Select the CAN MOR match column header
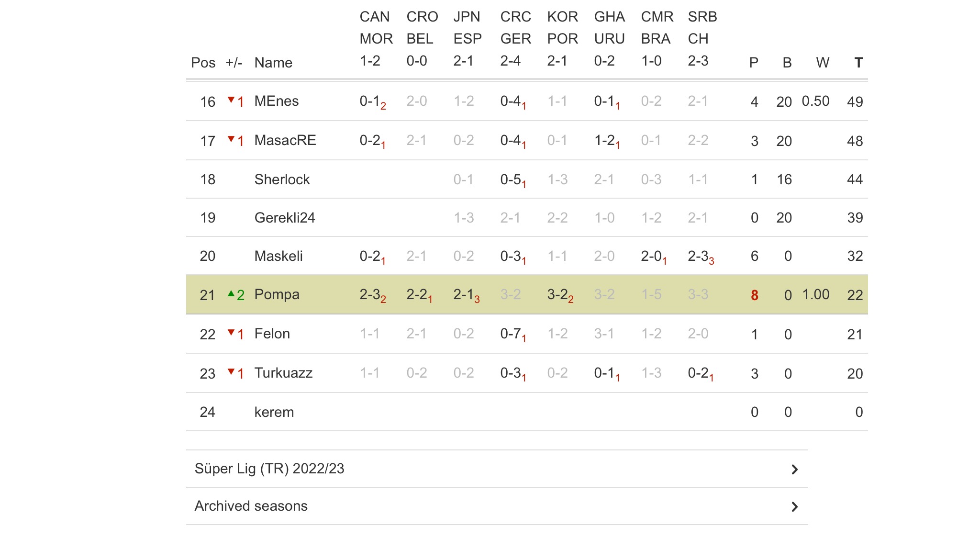The width and height of the screenshot is (980, 560). click(376, 39)
